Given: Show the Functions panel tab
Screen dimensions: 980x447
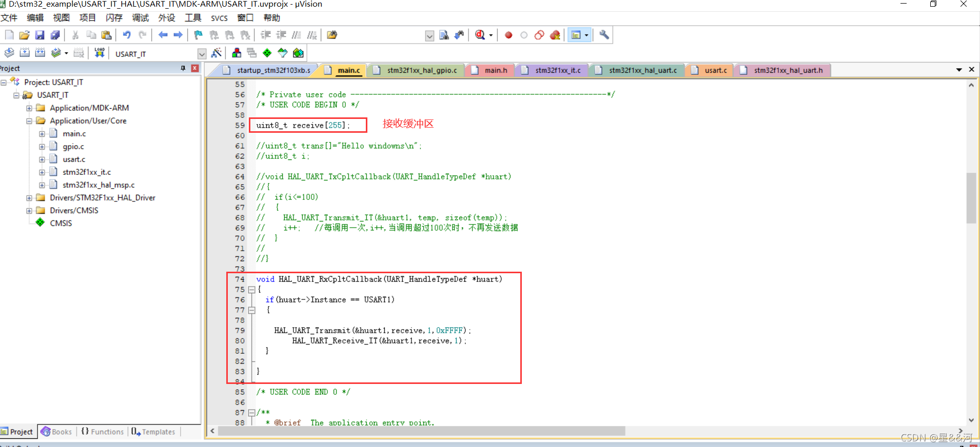Looking at the screenshot, I should (x=102, y=432).
